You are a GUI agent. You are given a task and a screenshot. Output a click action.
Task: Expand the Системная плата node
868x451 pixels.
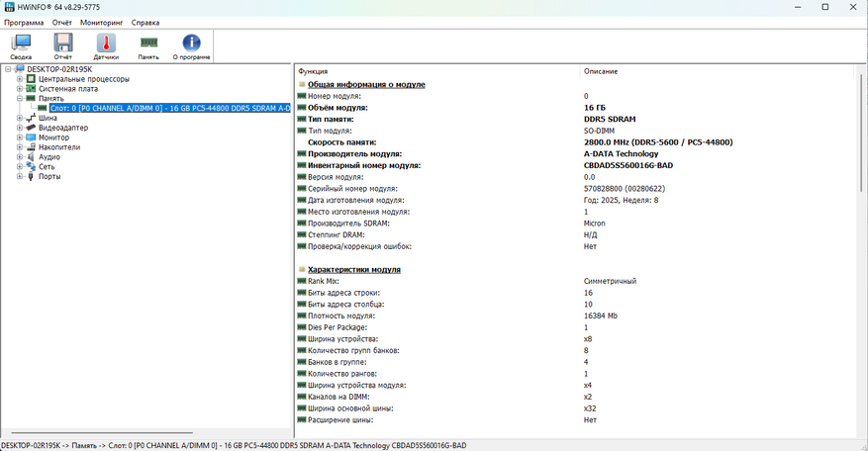20,89
